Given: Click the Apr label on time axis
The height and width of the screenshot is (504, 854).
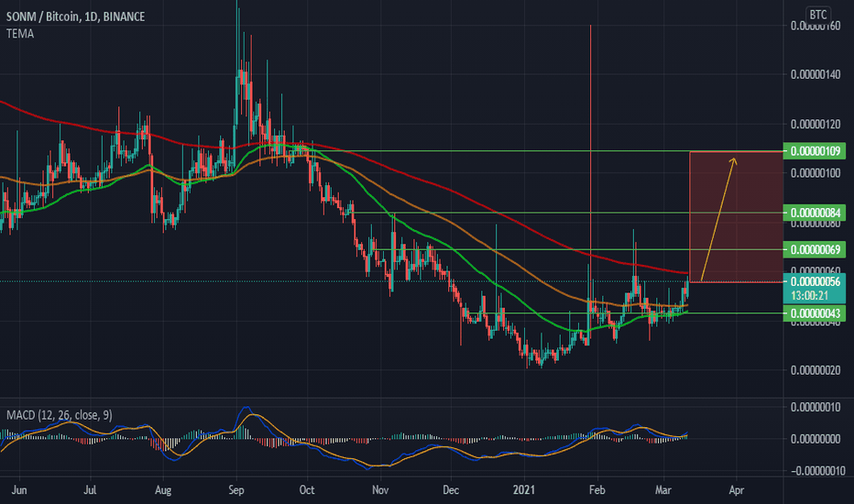Looking at the screenshot, I should pos(737,490).
